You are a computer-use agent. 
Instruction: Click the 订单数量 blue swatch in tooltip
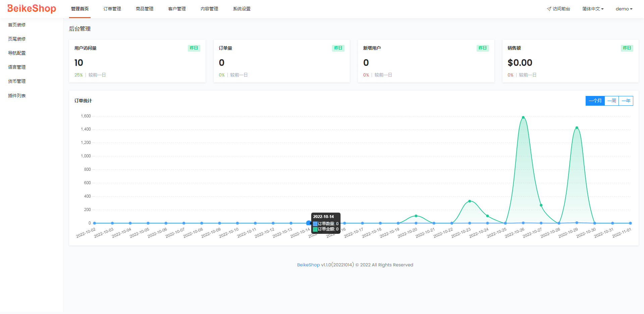[315, 224]
